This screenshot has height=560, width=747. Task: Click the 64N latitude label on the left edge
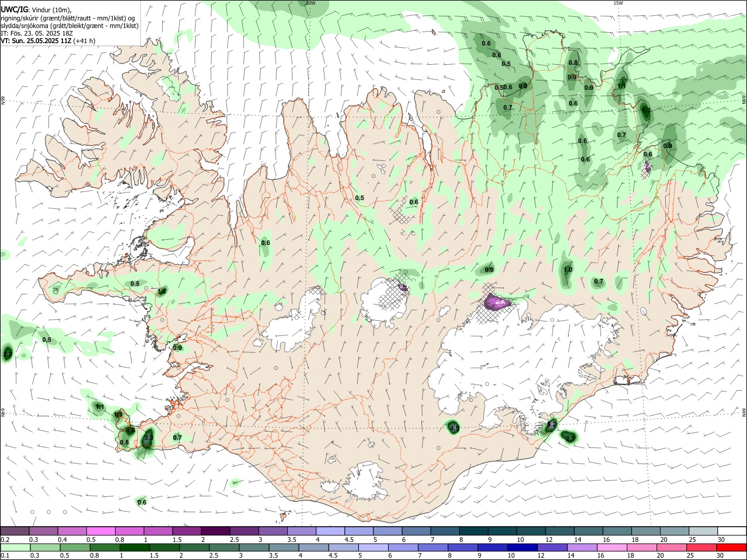tap(3, 413)
